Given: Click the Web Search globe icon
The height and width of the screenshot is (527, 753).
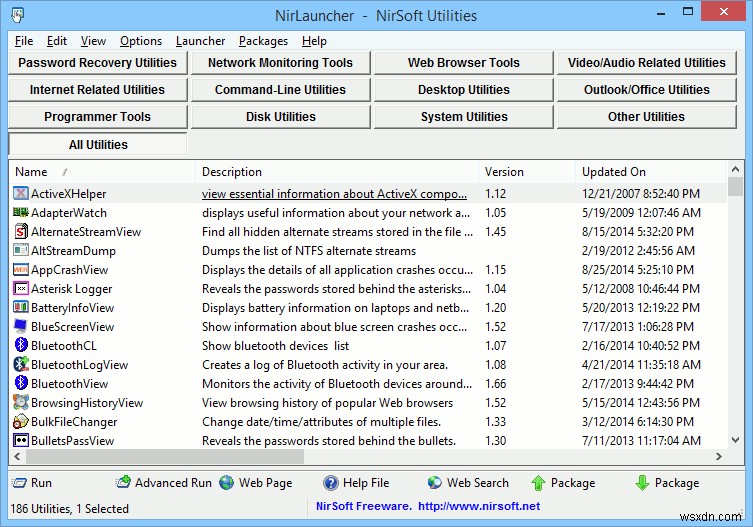Looking at the screenshot, I should click(435, 483).
